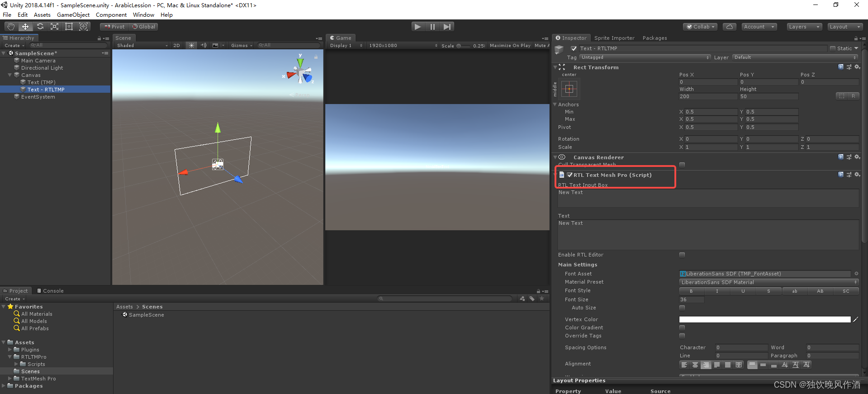Toggle RTL Text Mesh Pro script enabled

tap(570, 175)
